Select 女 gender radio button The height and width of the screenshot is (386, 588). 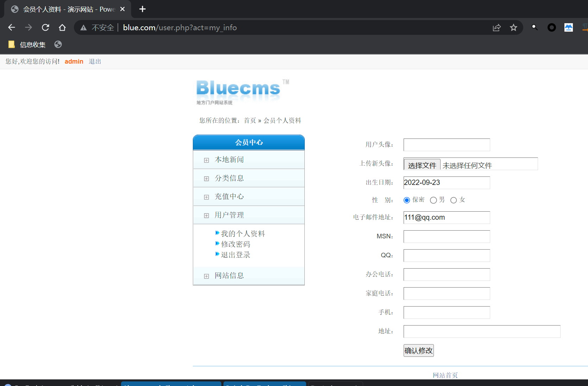454,200
